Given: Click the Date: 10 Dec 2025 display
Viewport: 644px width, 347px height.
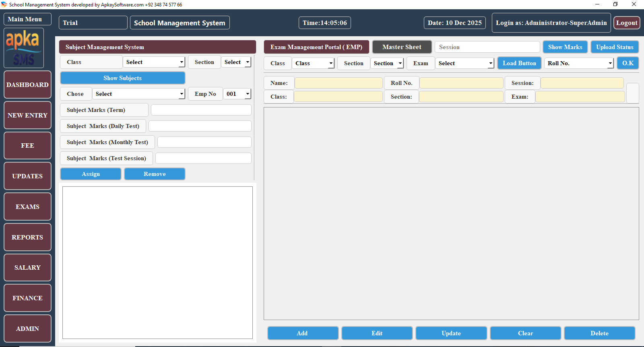Looking at the screenshot, I should pos(454,23).
